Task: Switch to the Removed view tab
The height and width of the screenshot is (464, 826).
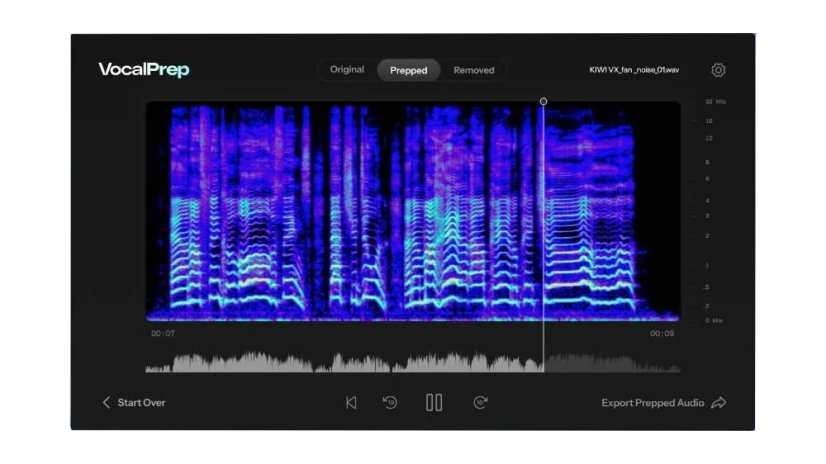Action: click(474, 70)
